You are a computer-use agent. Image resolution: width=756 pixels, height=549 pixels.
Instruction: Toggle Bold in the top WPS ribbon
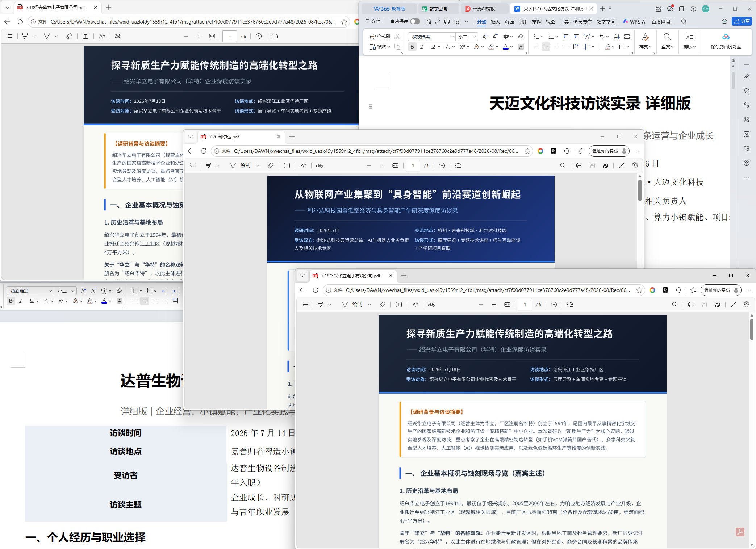coord(412,47)
